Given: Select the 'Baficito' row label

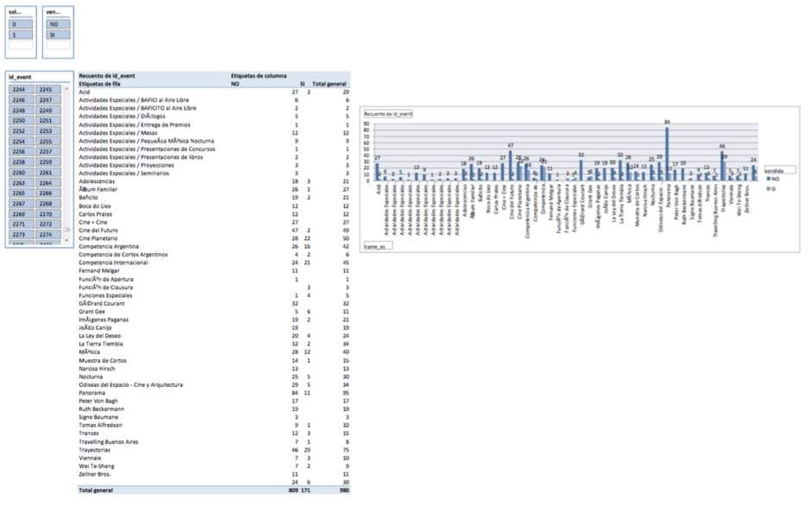Looking at the screenshot, I should tap(88, 198).
